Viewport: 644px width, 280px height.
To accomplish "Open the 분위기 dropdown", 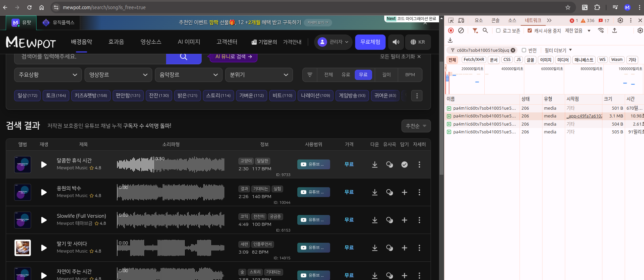I will click(259, 75).
